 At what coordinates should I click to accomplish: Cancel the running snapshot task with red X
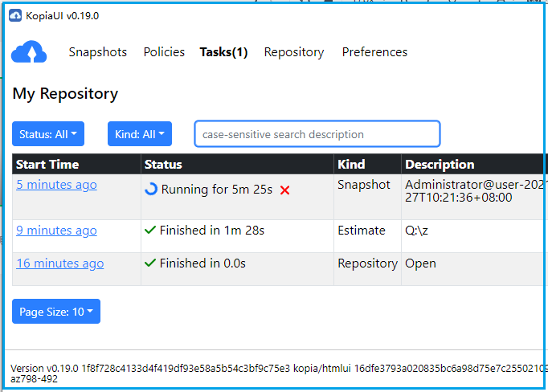tap(284, 190)
